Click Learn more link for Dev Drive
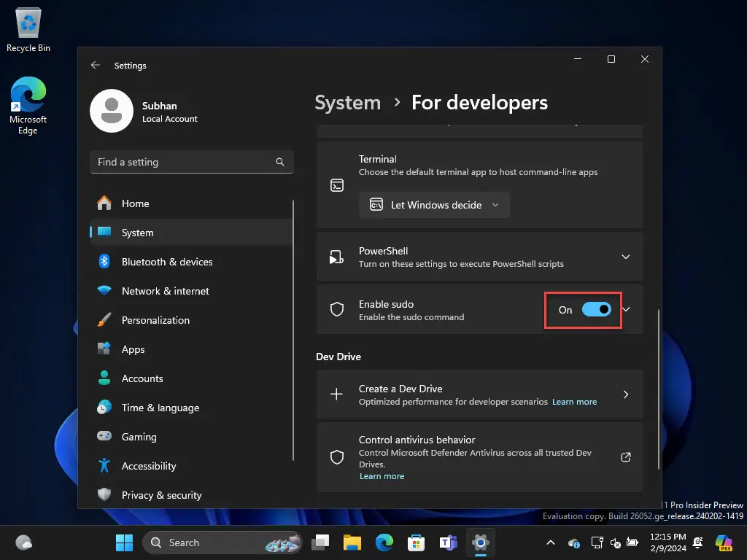Viewport: 747px width, 560px height. [x=574, y=402]
